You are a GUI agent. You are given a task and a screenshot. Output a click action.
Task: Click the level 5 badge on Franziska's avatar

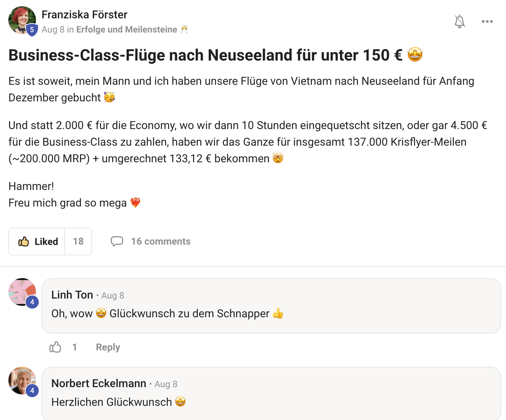click(32, 30)
